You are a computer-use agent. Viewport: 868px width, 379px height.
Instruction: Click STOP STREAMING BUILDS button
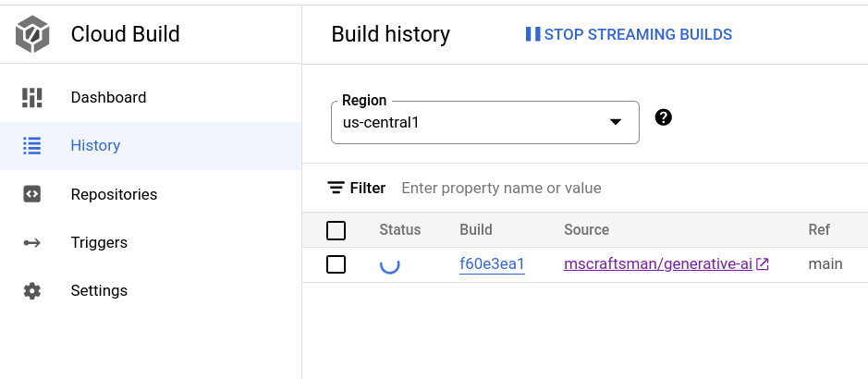point(629,34)
